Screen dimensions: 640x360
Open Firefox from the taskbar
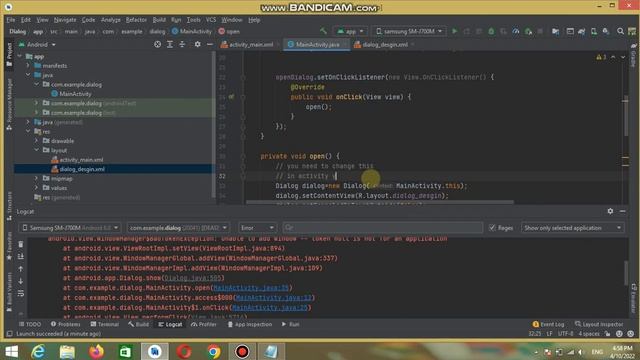tap(96, 351)
